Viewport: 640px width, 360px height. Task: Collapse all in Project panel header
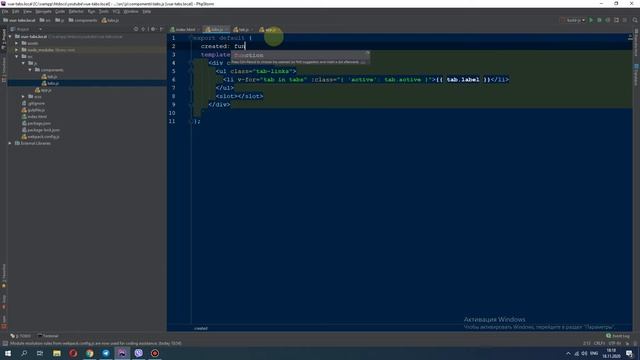[x=143, y=29]
